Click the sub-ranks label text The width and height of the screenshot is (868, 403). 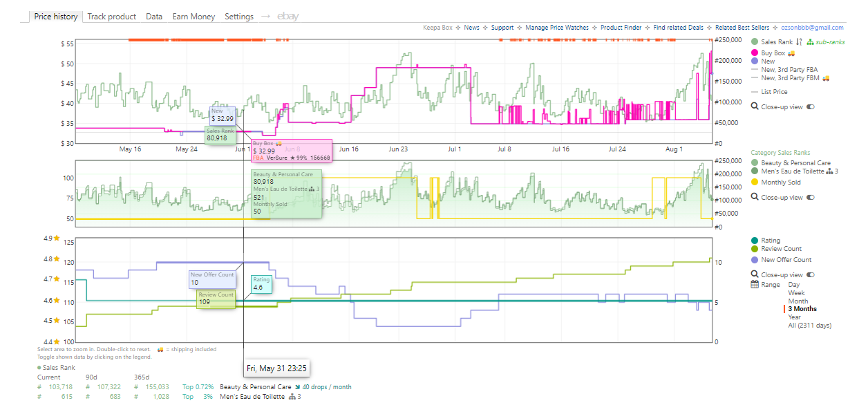click(x=831, y=42)
